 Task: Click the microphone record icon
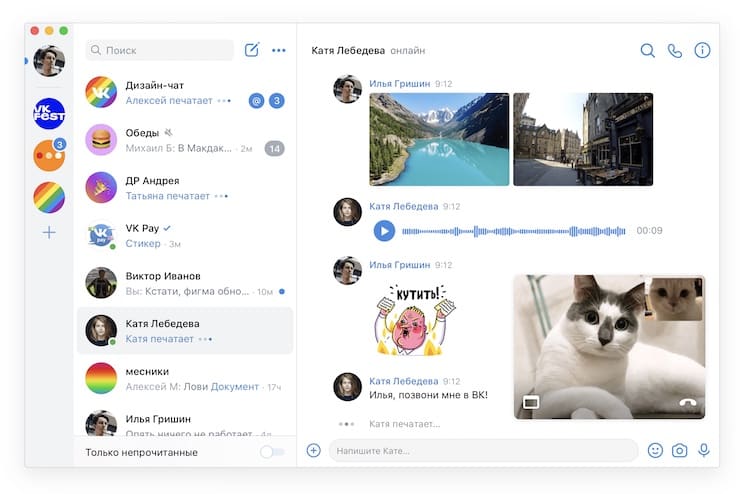(x=704, y=450)
